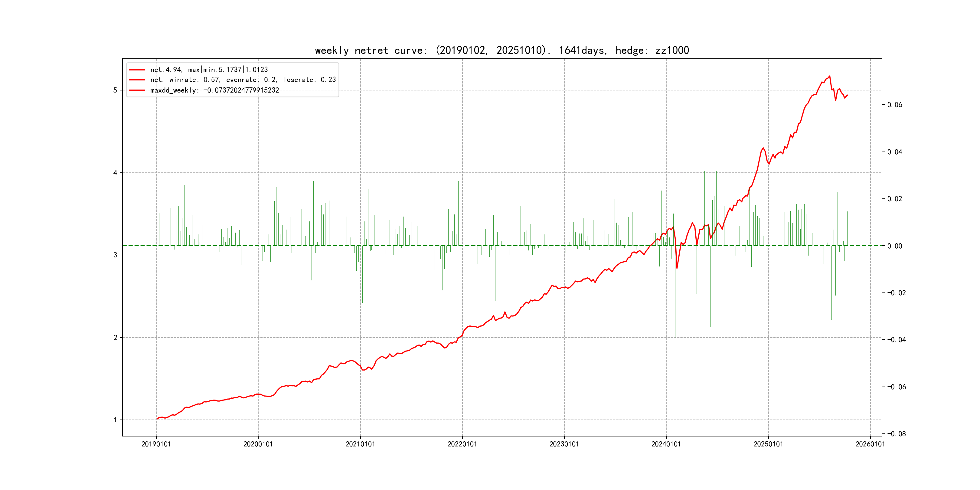
Task: Click the legend entry starting with 'net:4.94'
Action: [x=209, y=70]
